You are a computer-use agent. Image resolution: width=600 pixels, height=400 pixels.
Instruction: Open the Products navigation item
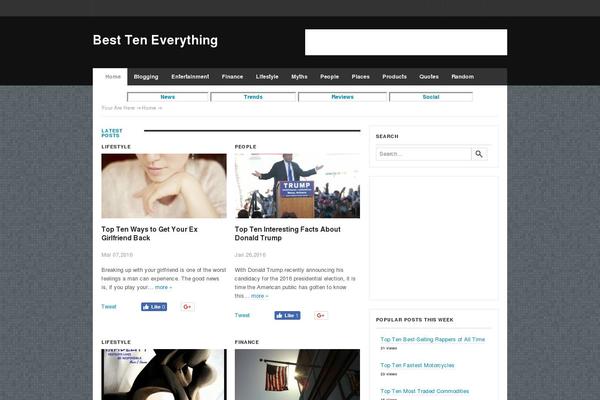tap(395, 77)
